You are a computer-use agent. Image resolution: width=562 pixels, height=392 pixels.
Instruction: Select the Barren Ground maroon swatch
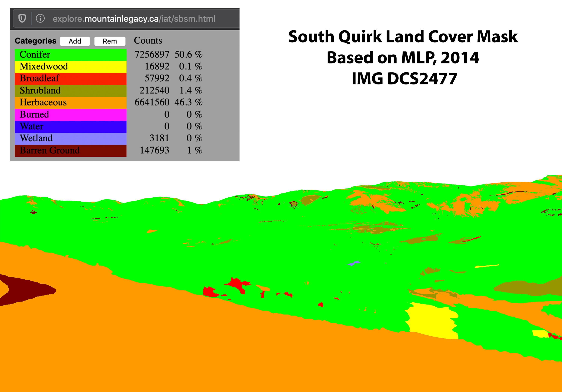pyautogui.click(x=70, y=150)
